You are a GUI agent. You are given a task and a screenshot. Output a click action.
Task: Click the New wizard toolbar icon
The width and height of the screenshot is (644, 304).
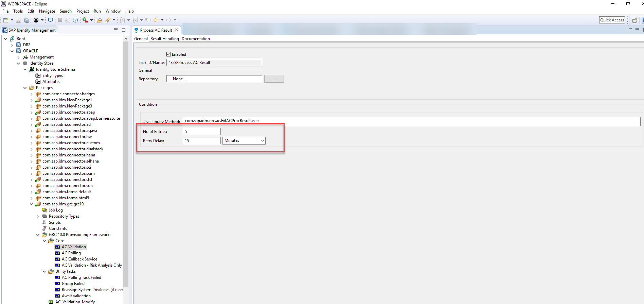(6, 20)
